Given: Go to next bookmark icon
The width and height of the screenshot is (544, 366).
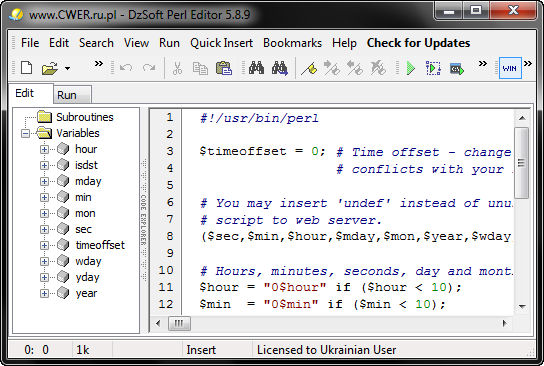Looking at the screenshot, I should click(x=332, y=68).
